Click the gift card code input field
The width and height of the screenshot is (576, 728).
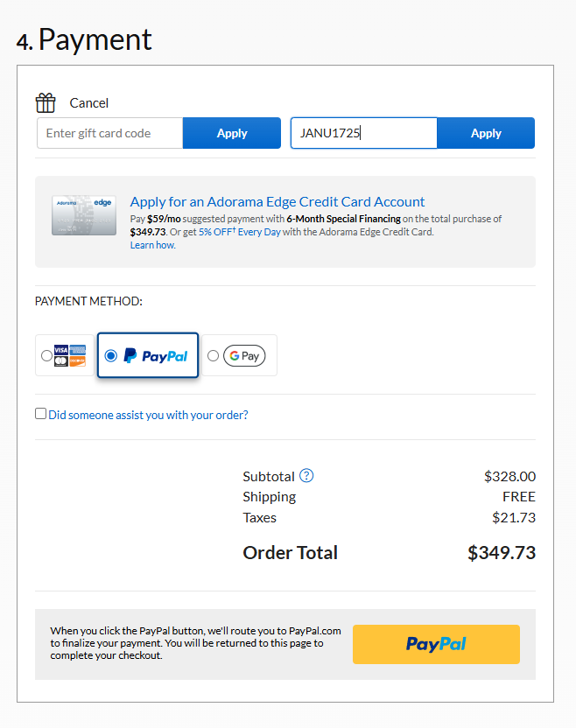pos(109,133)
